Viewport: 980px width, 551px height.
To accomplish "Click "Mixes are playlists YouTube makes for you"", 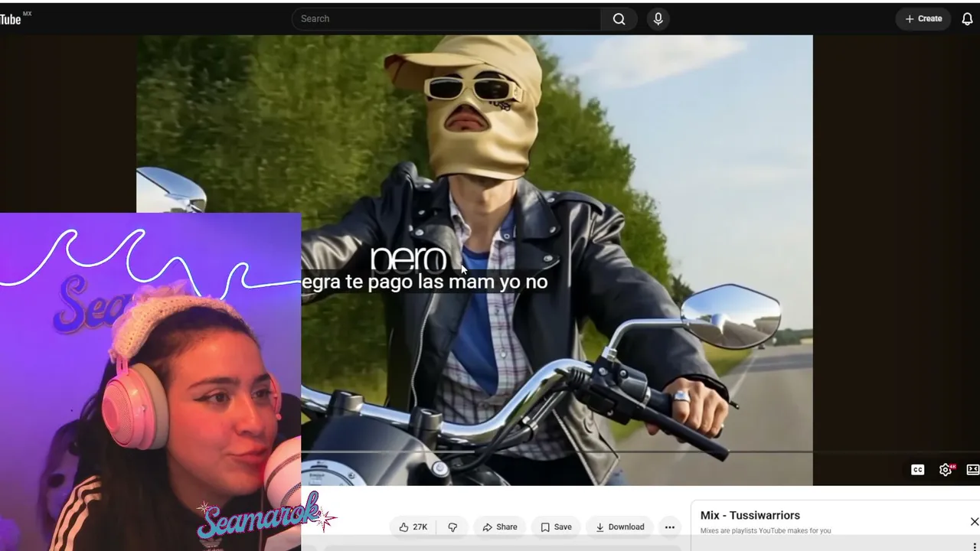I will 766,531.
